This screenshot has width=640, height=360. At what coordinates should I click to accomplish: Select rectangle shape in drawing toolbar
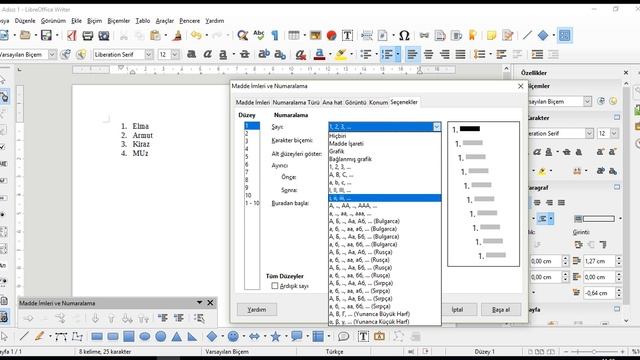click(97, 337)
